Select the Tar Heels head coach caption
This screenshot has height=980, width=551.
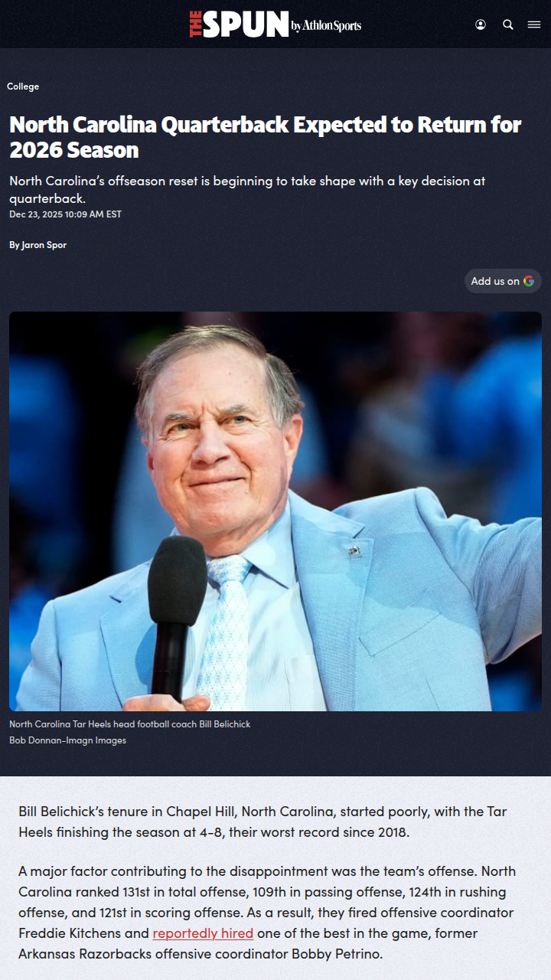pos(129,724)
